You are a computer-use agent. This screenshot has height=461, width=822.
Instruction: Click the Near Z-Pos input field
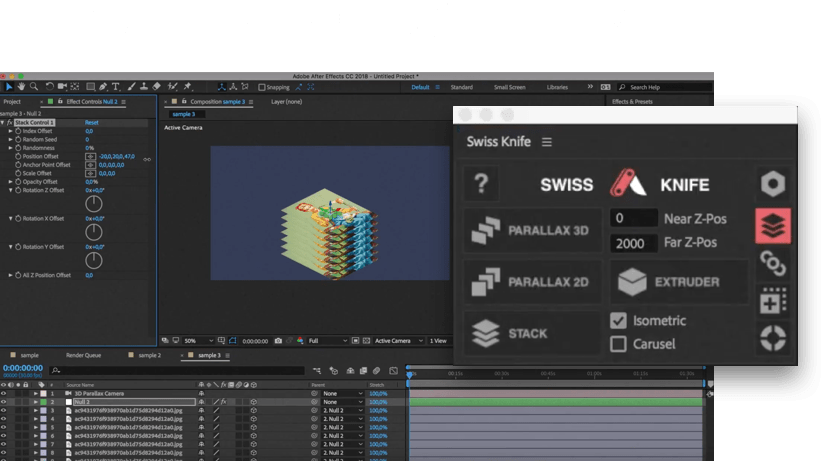(x=633, y=218)
